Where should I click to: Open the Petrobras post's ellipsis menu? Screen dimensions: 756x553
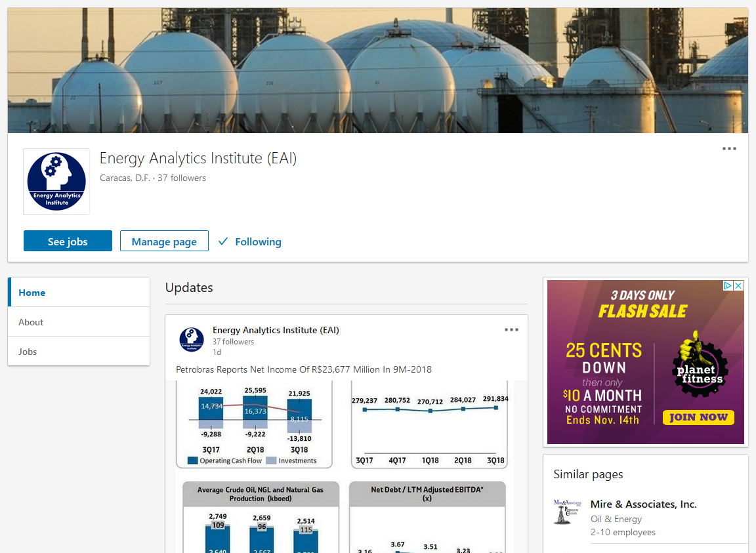click(511, 330)
